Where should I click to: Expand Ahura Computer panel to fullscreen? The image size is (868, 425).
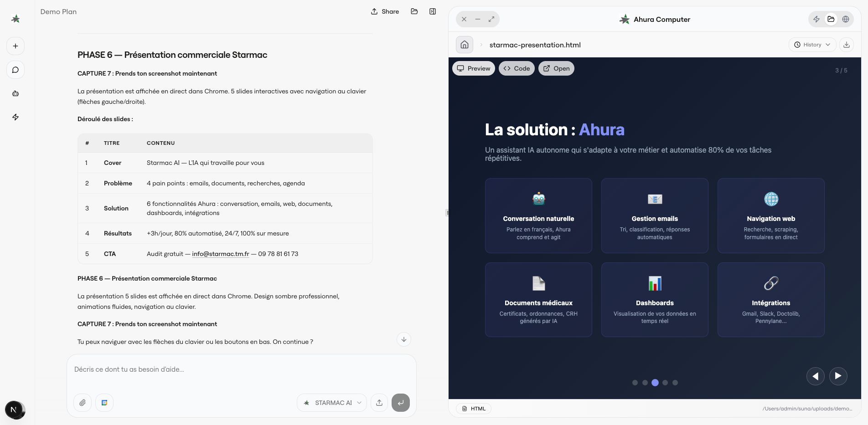coord(491,19)
